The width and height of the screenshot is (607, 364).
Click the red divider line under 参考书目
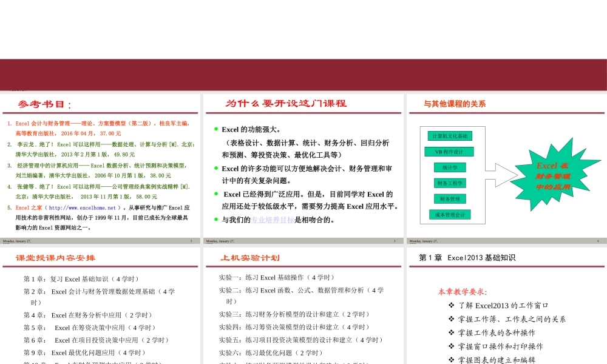tap(100, 113)
